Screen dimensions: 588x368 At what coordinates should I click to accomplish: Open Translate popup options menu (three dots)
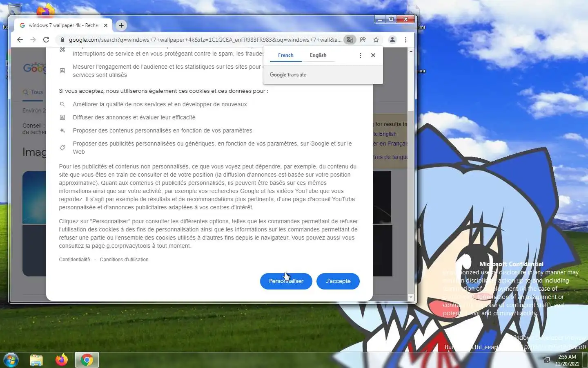point(360,55)
